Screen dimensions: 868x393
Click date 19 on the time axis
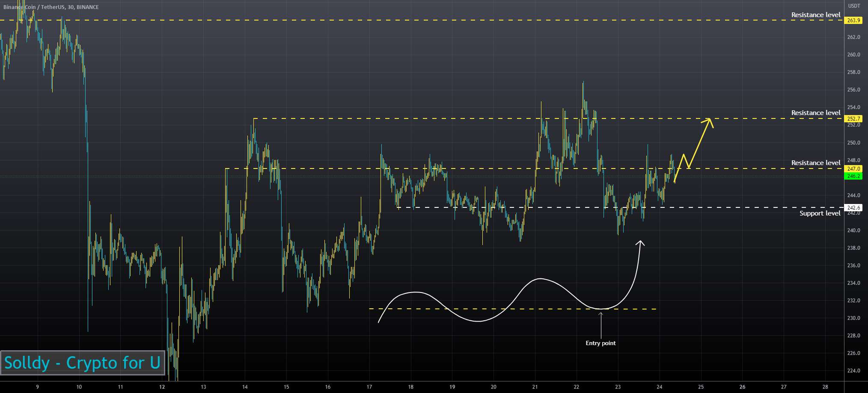click(x=452, y=387)
